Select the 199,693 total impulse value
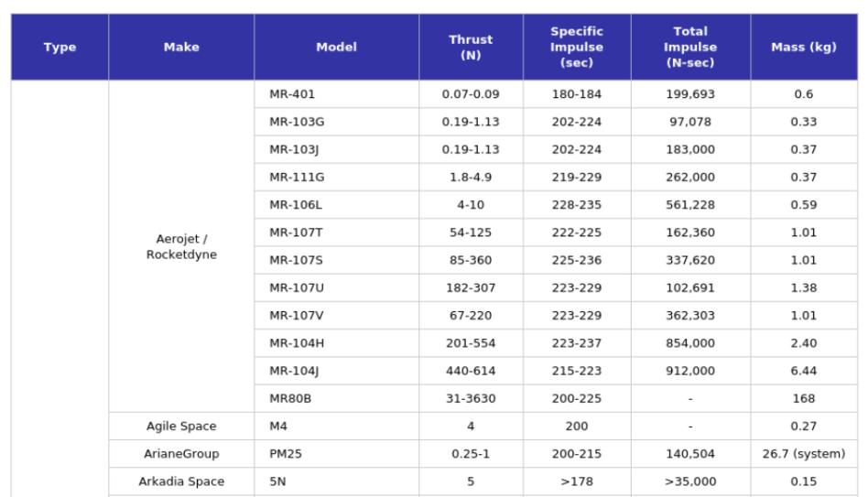 coord(690,94)
